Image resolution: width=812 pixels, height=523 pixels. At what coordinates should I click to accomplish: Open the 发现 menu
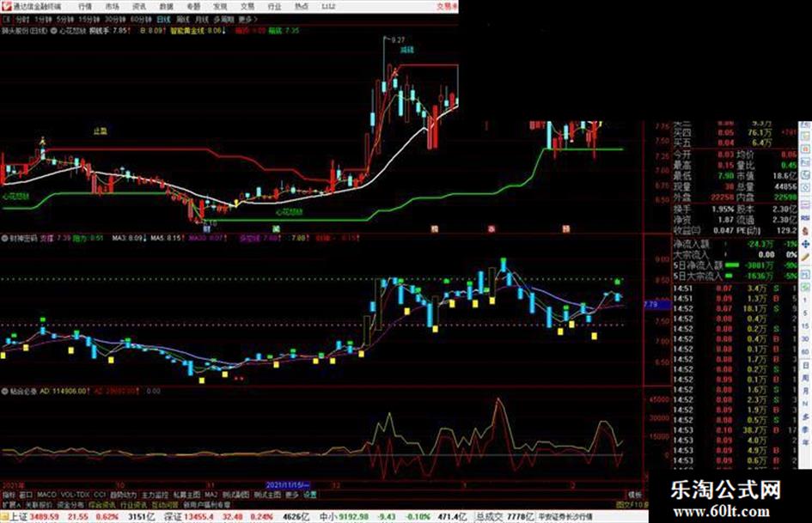(x=220, y=6)
